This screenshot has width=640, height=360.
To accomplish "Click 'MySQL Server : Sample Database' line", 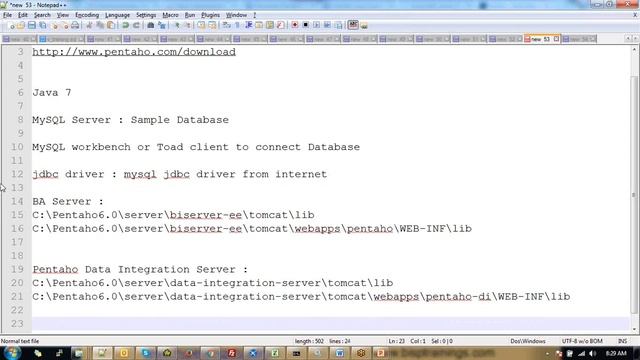I will tap(131, 120).
